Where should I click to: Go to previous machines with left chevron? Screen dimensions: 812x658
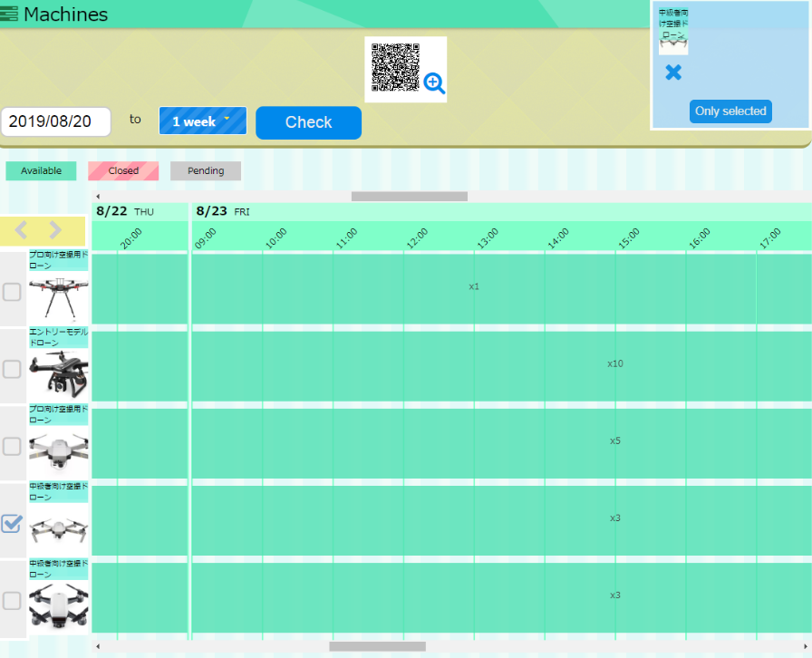pos(23,230)
